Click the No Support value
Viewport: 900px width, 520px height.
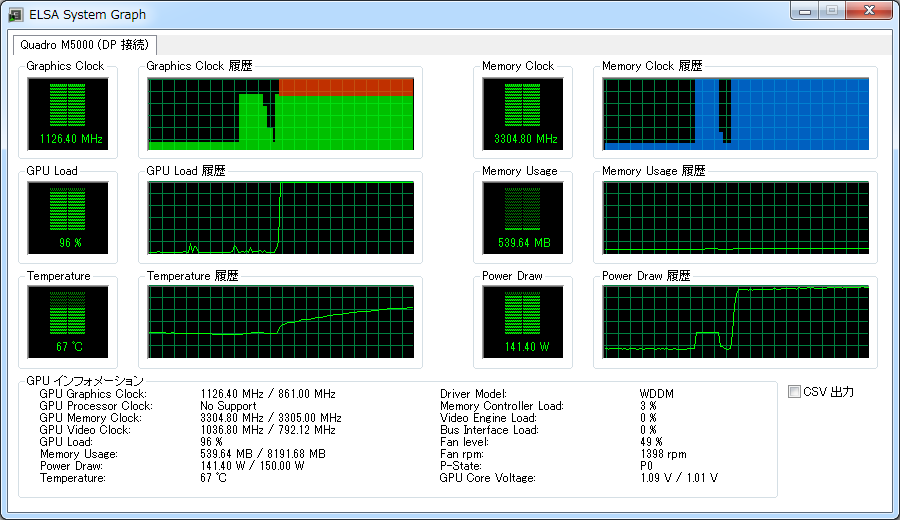pos(228,406)
